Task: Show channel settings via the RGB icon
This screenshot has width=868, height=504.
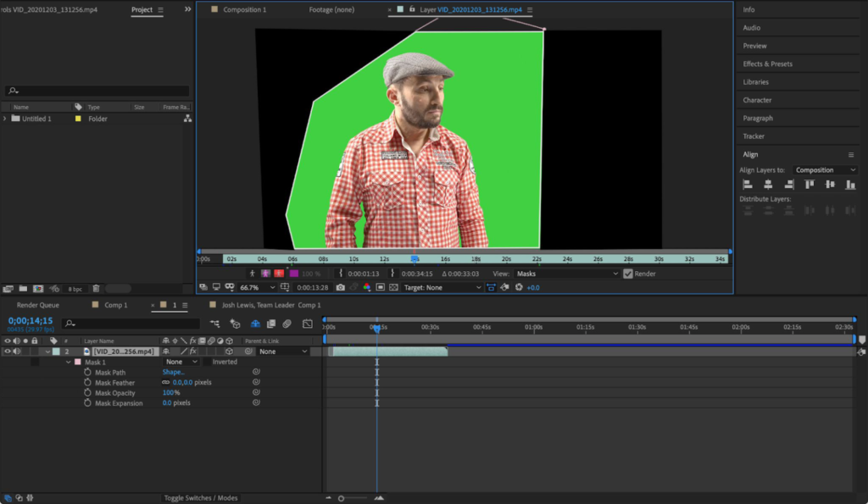Action: [367, 287]
